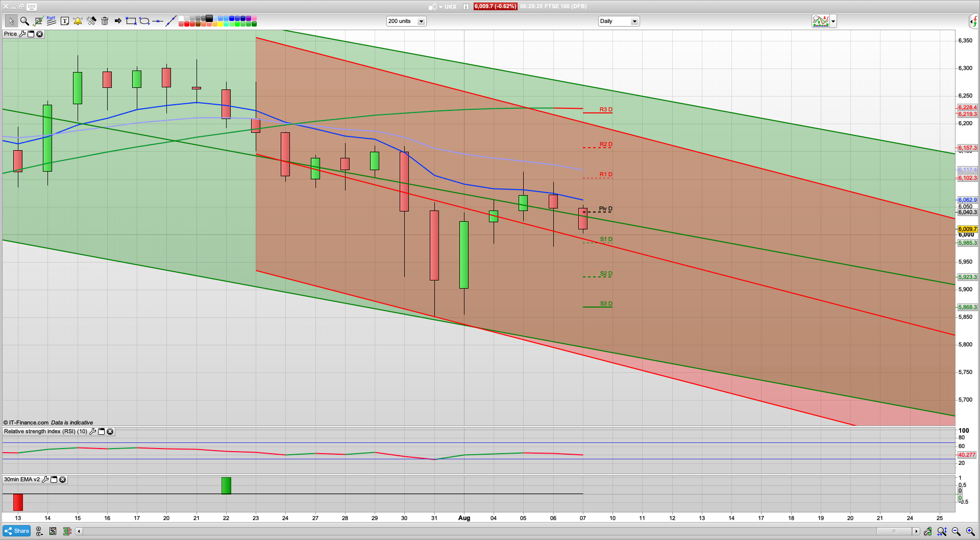Viewport: 980px width, 540px height.
Task: Click the Aug label on the date axis
Action: [x=464, y=518]
